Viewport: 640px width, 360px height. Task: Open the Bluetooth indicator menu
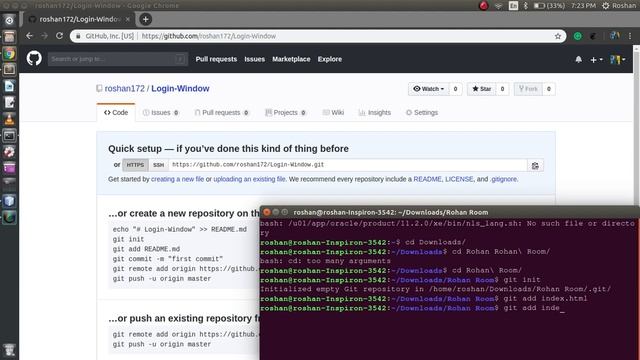click(x=526, y=6)
